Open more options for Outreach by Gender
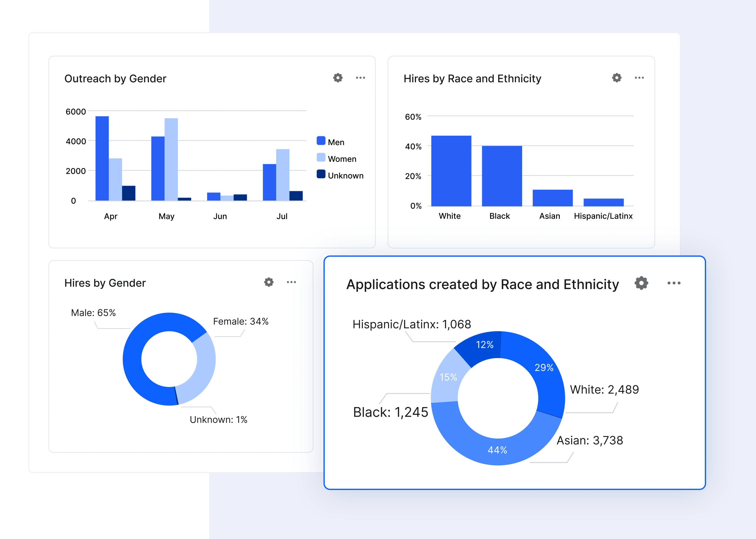The height and width of the screenshot is (539, 756). [x=361, y=78]
